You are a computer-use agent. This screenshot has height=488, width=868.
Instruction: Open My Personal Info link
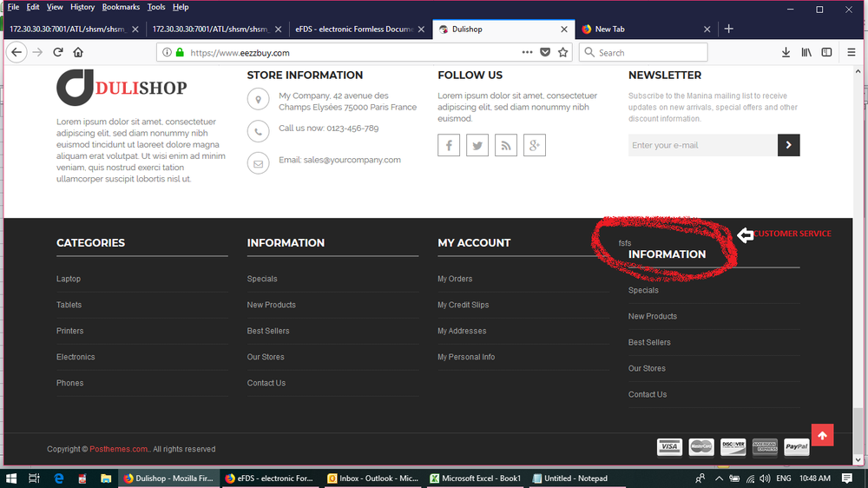(466, 357)
